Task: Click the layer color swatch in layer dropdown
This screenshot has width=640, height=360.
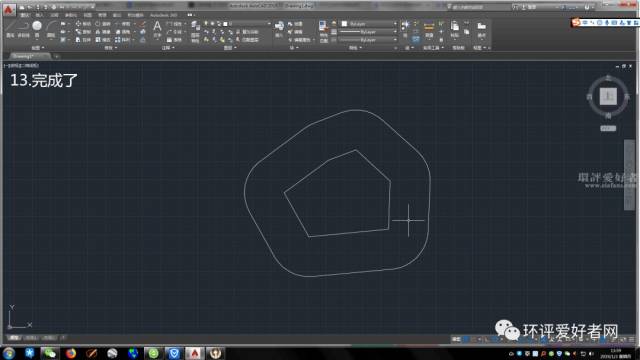Action: point(225,24)
